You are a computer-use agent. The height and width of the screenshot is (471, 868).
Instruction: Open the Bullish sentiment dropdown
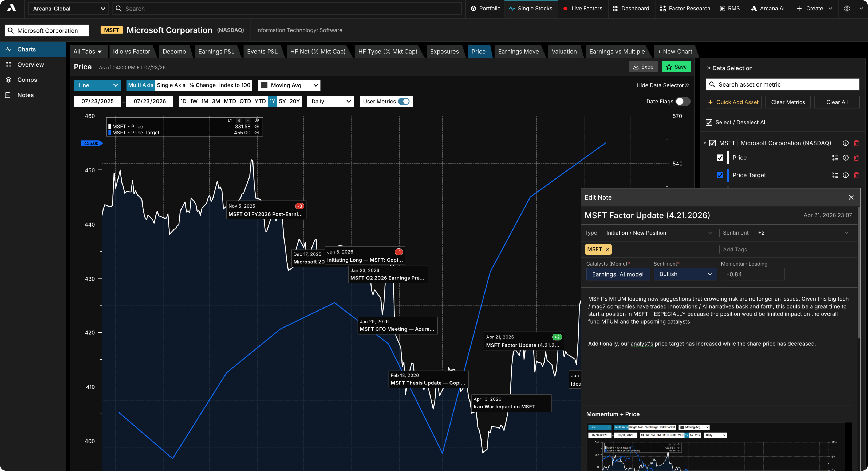(x=685, y=274)
